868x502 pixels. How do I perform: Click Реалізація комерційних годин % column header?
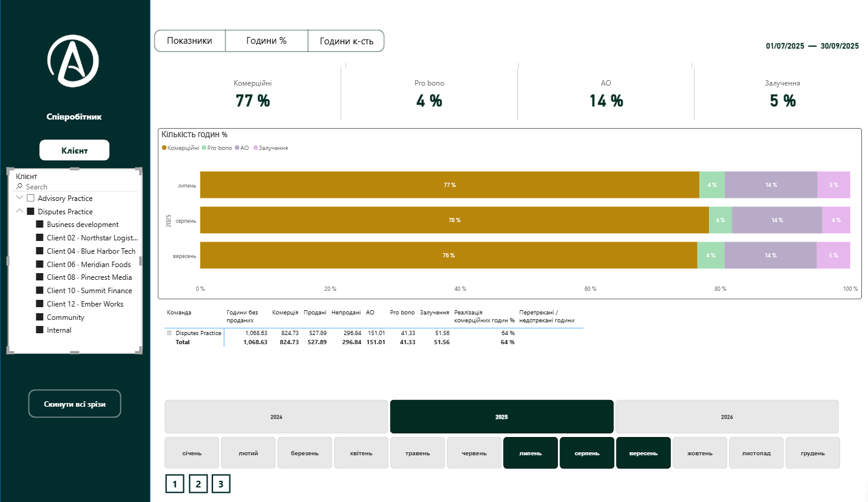484,316
